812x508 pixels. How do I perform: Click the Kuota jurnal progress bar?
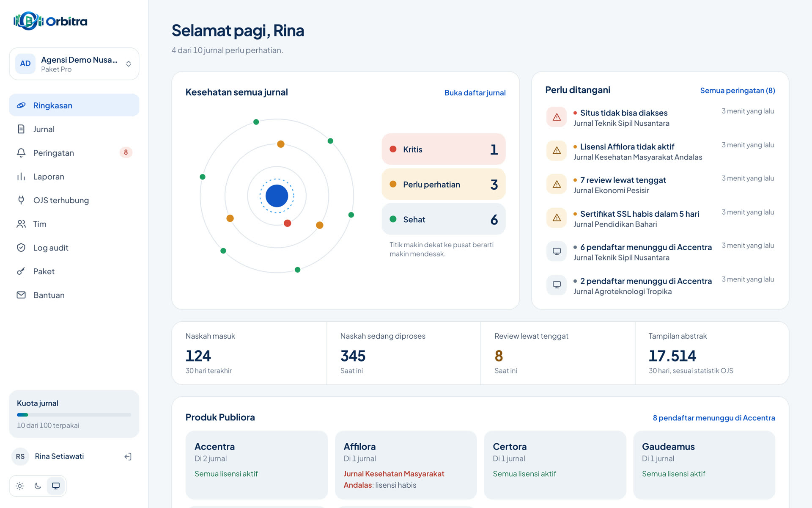click(x=74, y=415)
